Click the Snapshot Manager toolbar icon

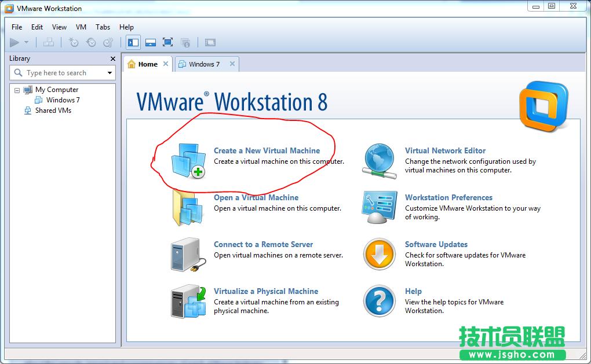[108, 42]
